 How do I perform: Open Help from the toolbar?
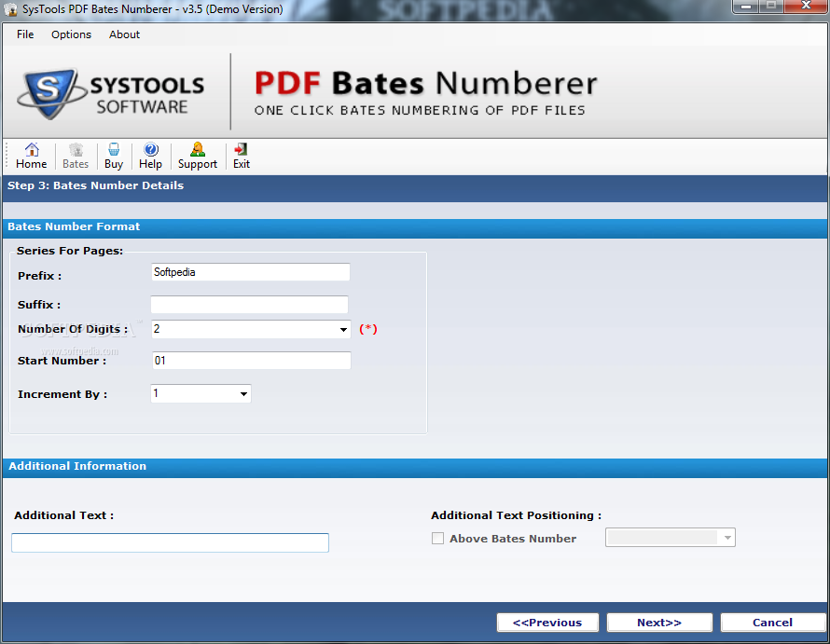tap(150, 156)
